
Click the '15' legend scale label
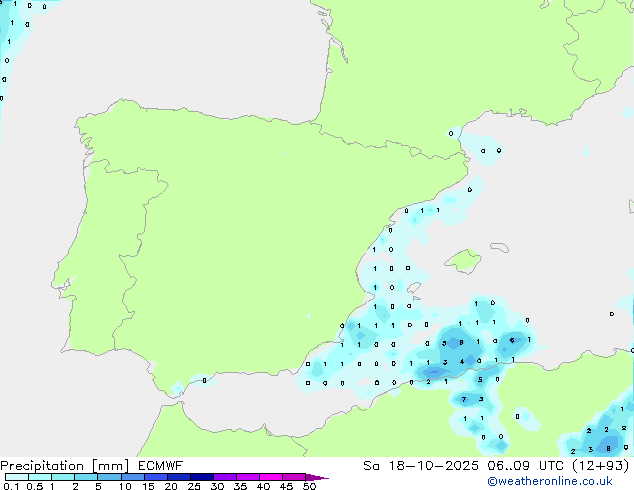148,486
